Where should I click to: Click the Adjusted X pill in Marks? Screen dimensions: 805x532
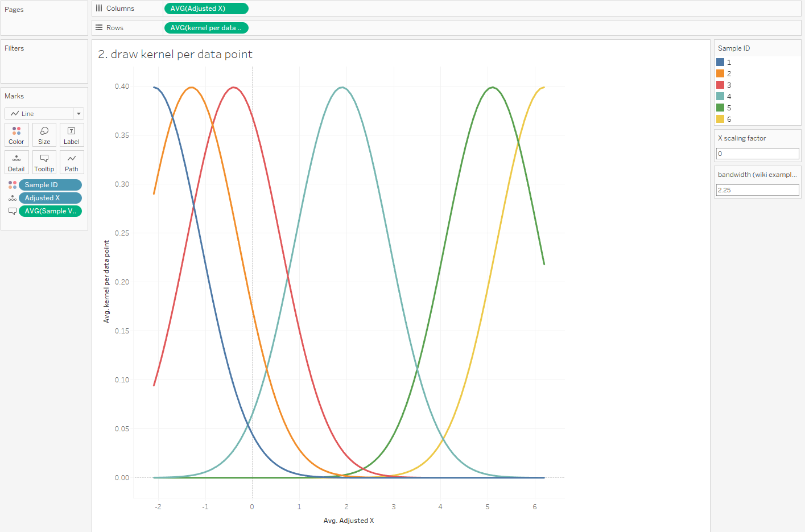click(x=50, y=198)
